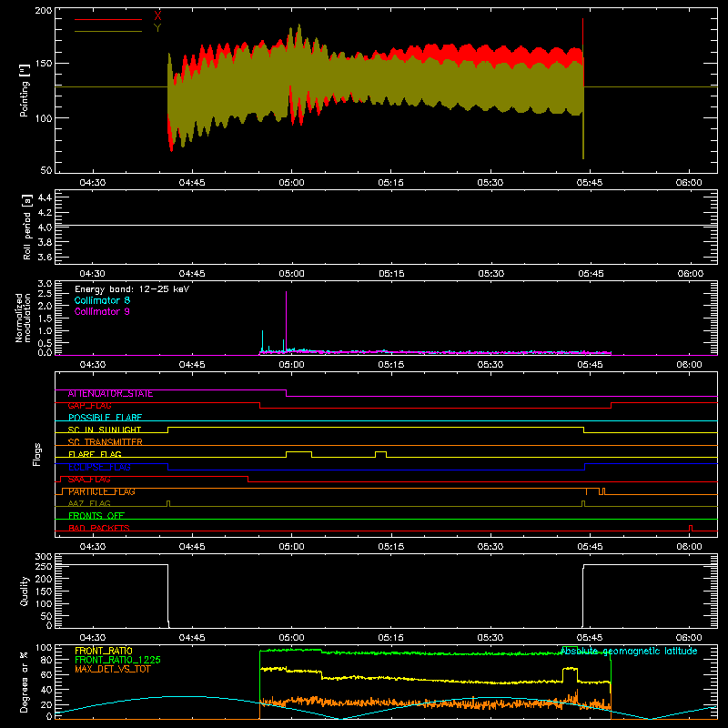Click the 80 tick on Degrees or % axis

click(x=46, y=660)
